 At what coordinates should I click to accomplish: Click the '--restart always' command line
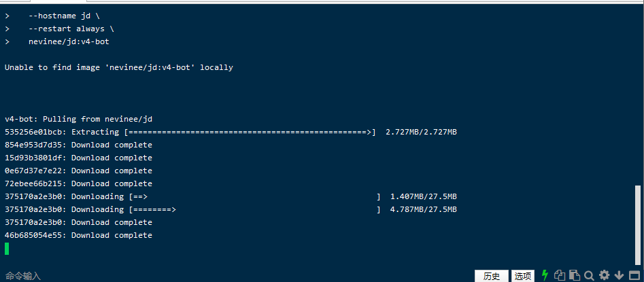(71, 29)
